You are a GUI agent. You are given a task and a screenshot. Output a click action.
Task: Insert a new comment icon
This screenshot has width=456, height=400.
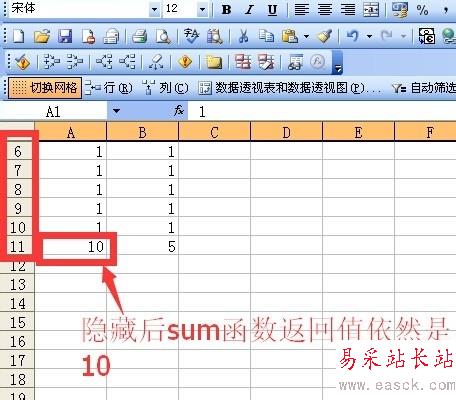click(x=214, y=62)
